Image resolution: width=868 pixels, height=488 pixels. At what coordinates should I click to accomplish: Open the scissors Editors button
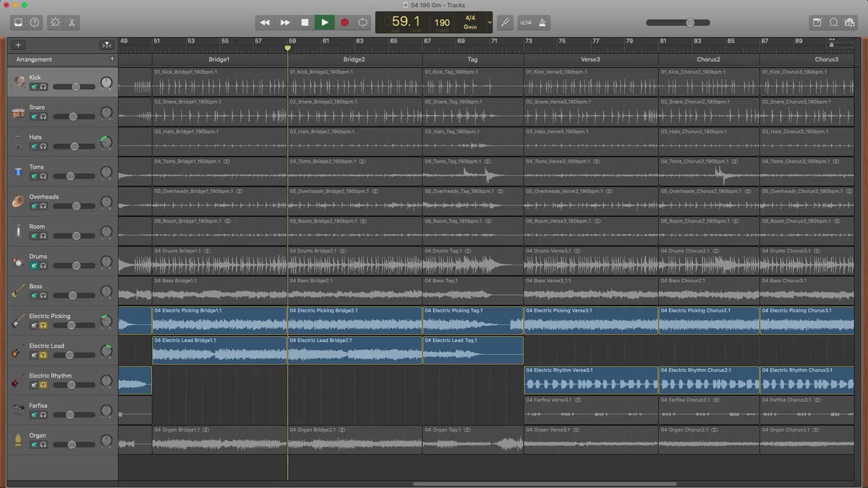[x=72, y=22]
